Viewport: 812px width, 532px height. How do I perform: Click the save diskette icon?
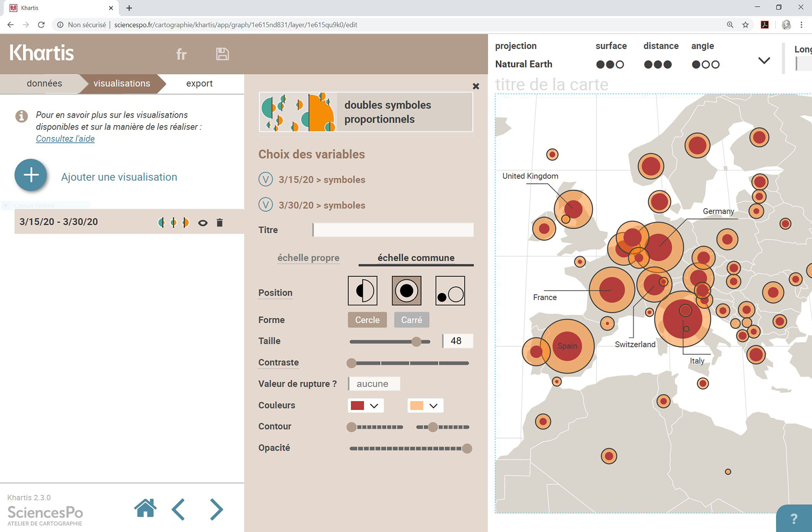click(222, 54)
